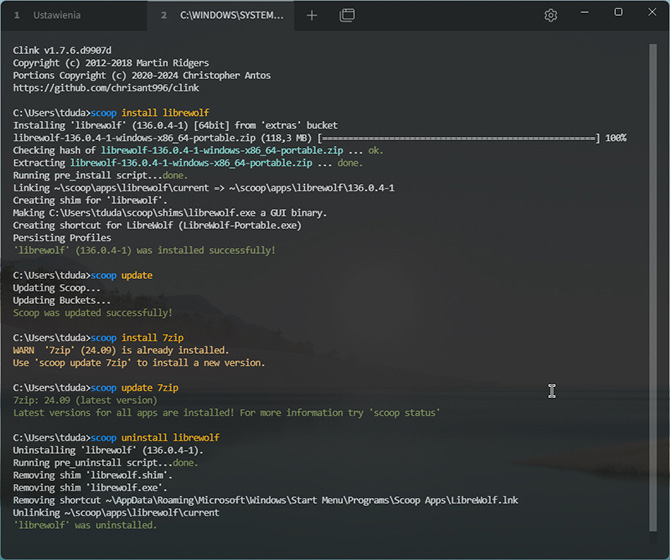
Task: Click the 'Clink v1.7.6.d9907d' line
Action: point(62,50)
